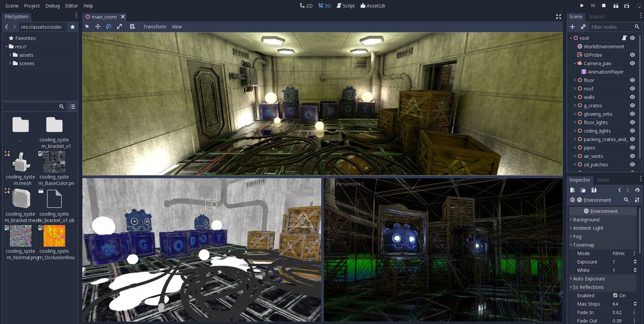Open the Script workspace button
The image size is (644, 324).
click(x=345, y=6)
